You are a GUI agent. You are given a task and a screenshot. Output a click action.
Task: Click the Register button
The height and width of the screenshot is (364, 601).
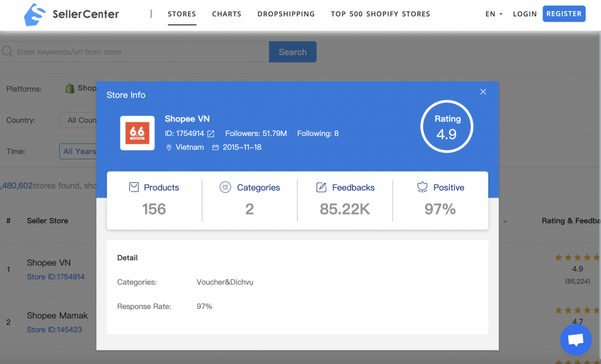(564, 14)
